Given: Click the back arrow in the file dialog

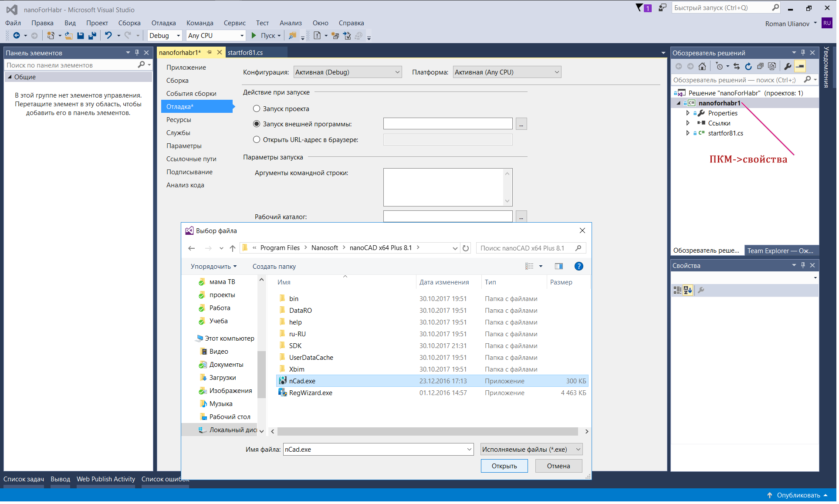Looking at the screenshot, I should (191, 248).
